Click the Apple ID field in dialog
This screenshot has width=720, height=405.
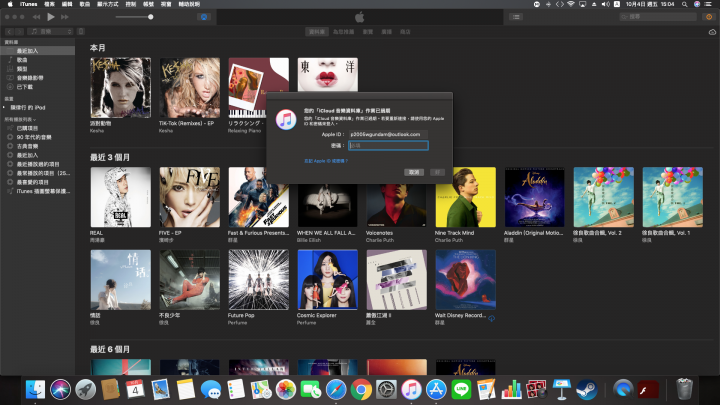click(388, 134)
